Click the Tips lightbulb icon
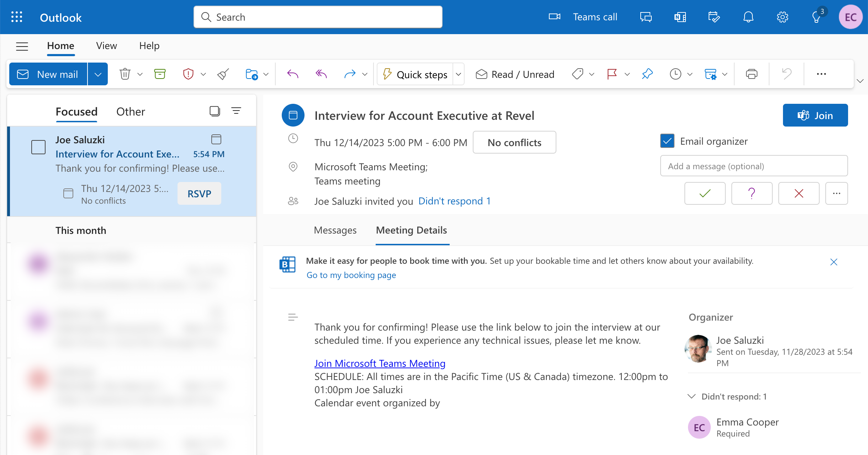868x455 pixels. (817, 17)
